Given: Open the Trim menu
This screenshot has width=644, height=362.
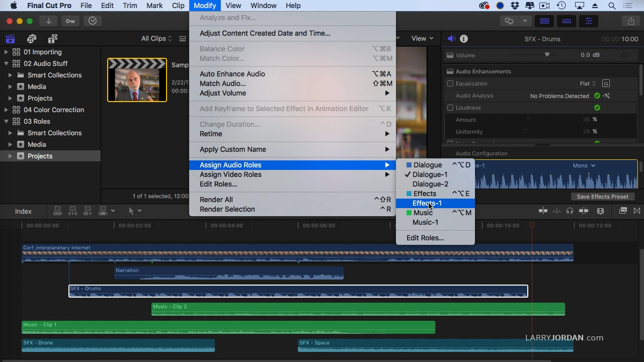Looking at the screenshot, I should click(x=130, y=6).
